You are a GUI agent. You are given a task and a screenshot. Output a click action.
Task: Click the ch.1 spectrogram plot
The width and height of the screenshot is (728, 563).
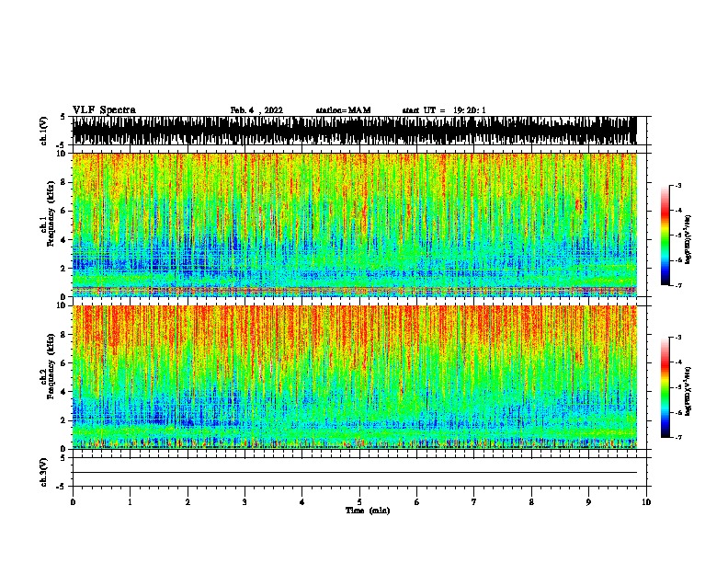(x=355, y=224)
